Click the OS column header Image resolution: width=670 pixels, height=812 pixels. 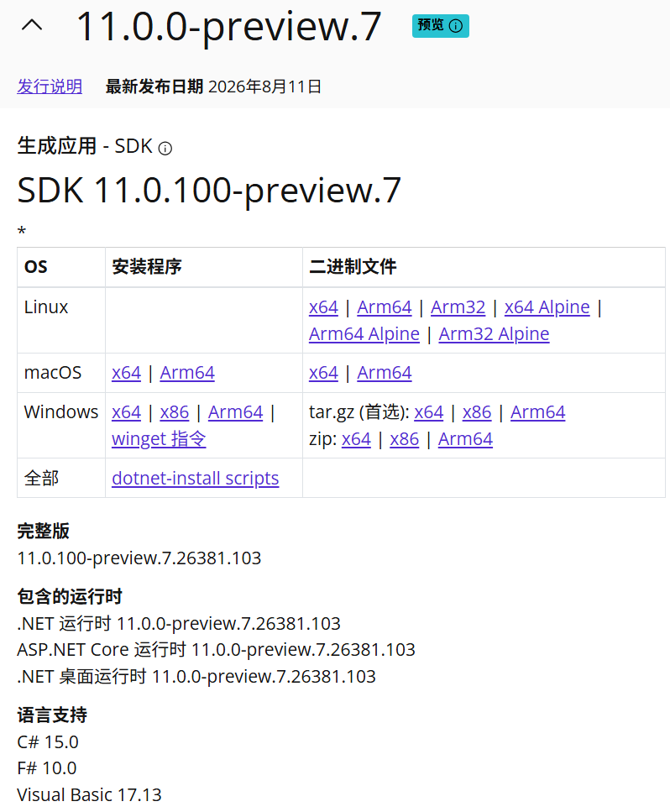coord(36,267)
